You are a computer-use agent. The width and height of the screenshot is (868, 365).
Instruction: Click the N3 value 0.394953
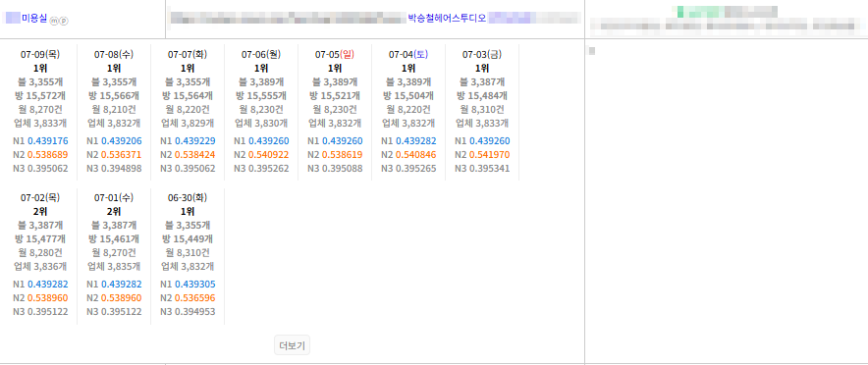[195, 312]
